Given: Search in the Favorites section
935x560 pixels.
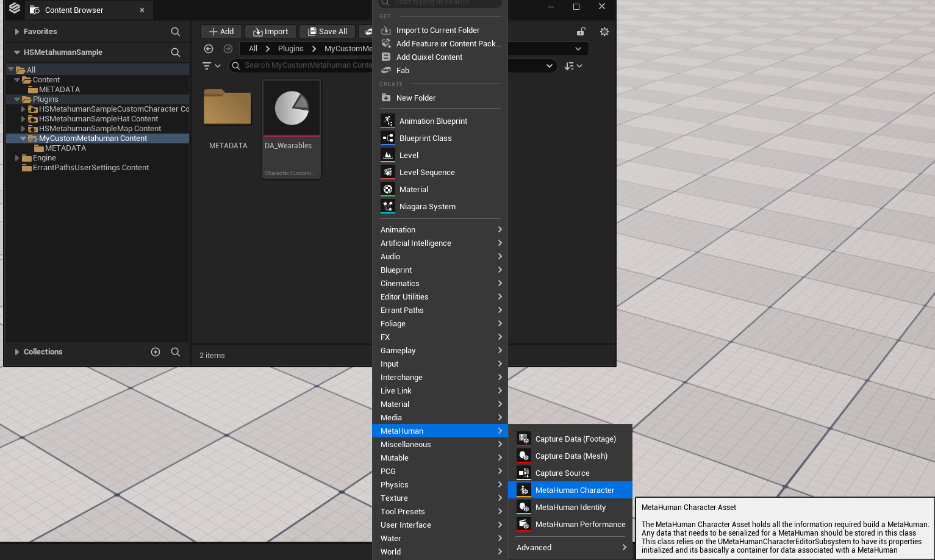Looking at the screenshot, I should coord(176,32).
